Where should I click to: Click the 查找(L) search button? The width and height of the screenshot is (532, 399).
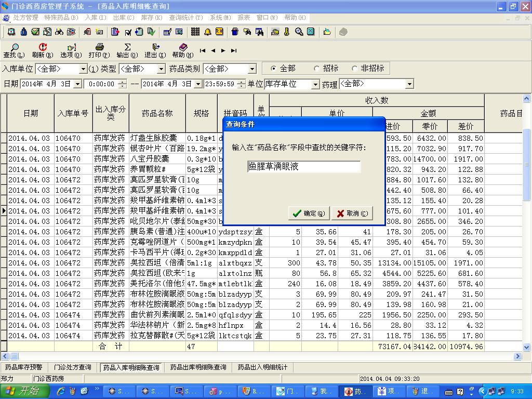14,50
